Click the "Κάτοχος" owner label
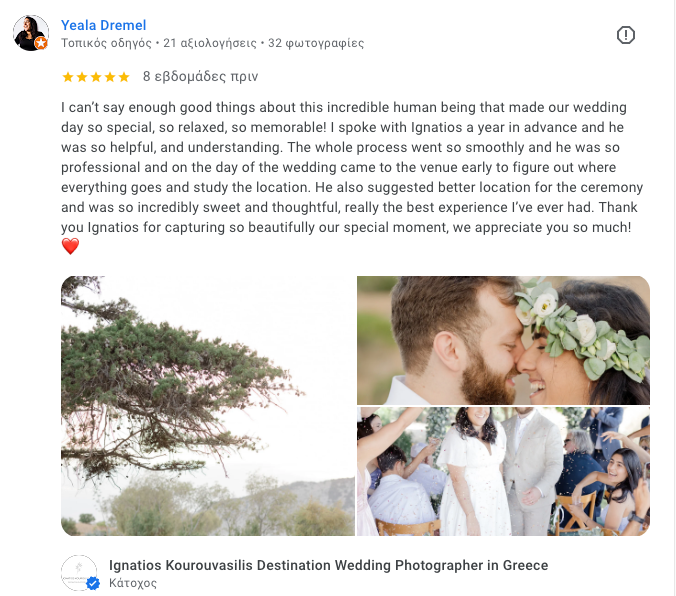Image resolution: width=676 pixels, height=596 pixels. 133,583
